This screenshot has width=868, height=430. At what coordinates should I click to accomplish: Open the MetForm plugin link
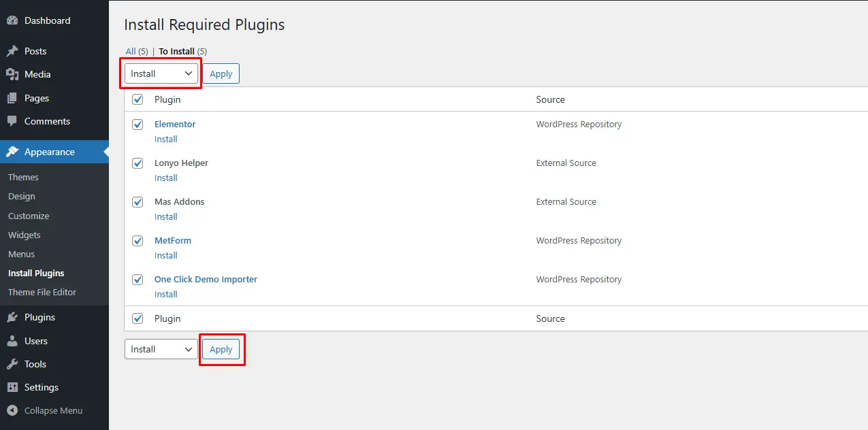(x=173, y=240)
